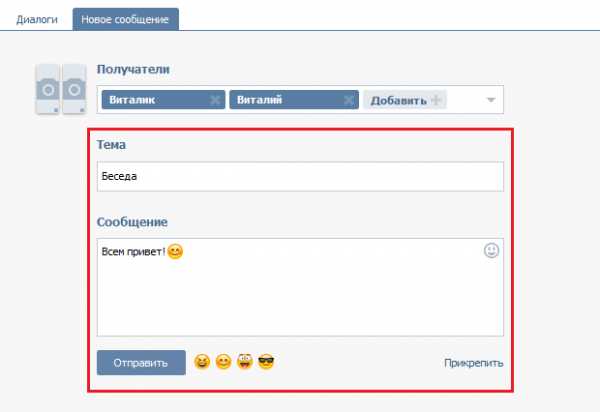Click the second camera avatar placeholder
The width and height of the screenshot is (600, 412).
click(x=74, y=89)
